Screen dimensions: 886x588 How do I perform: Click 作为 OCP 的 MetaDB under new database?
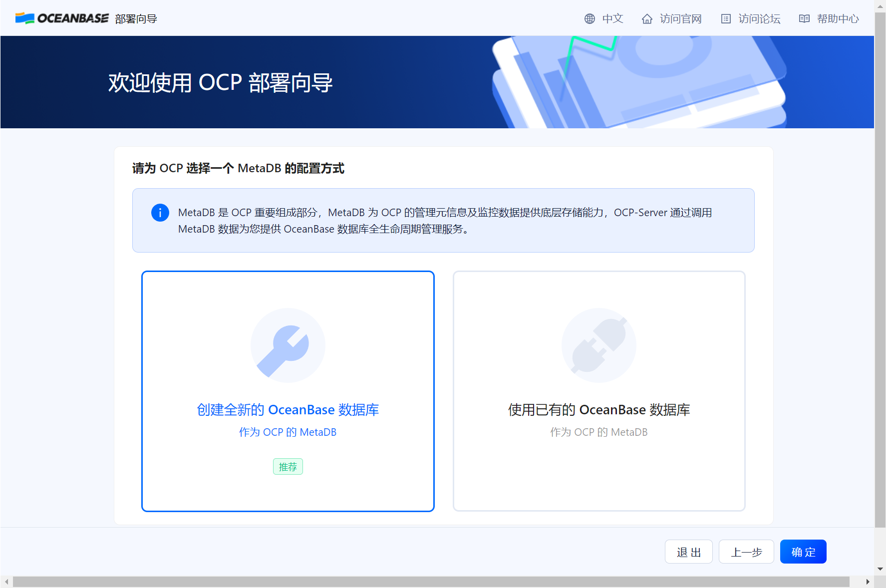[x=288, y=432]
